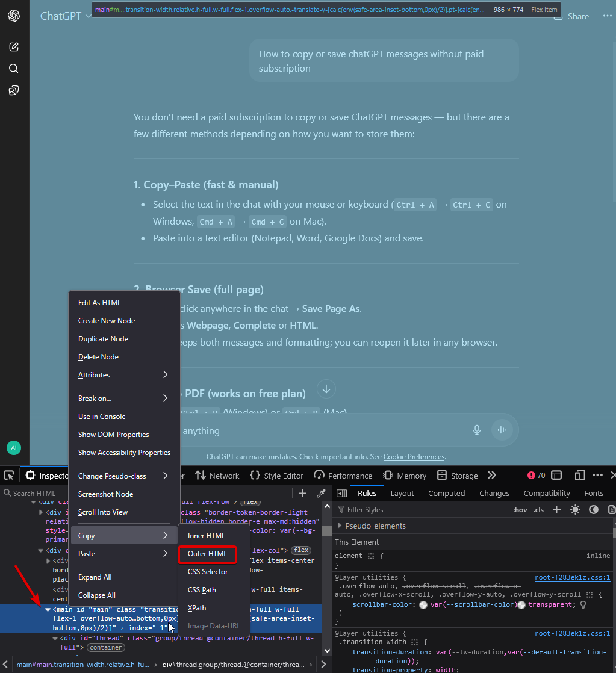Open Responsive Design Mode icon
This screenshot has height=673, width=616.
coord(580,475)
